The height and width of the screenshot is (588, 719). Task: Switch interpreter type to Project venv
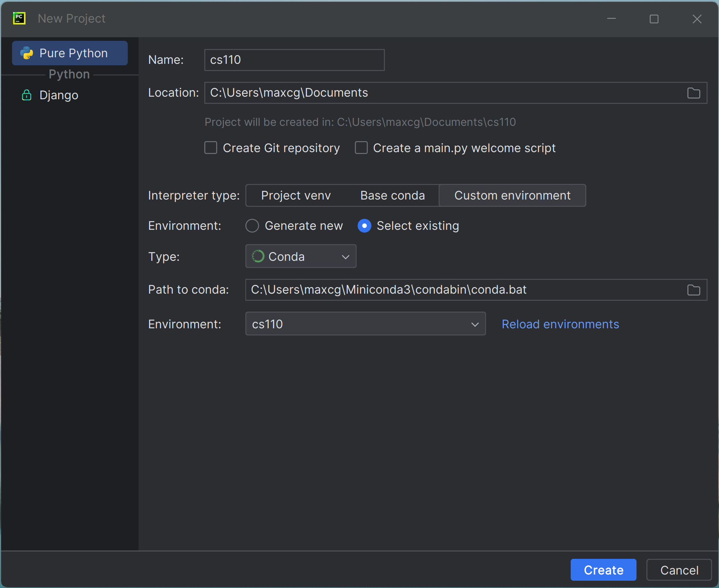click(x=296, y=195)
